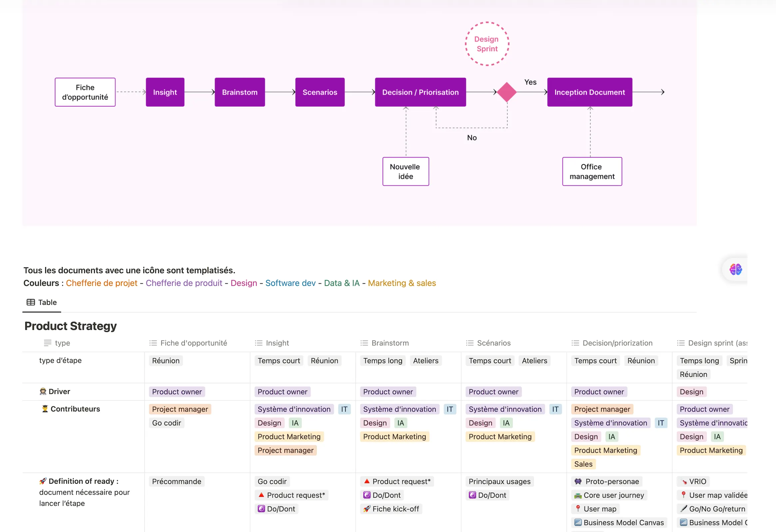This screenshot has width=776, height=532.
Task: Select the Decision / Priorisation flowchart box
Action: tap(420, 92)
